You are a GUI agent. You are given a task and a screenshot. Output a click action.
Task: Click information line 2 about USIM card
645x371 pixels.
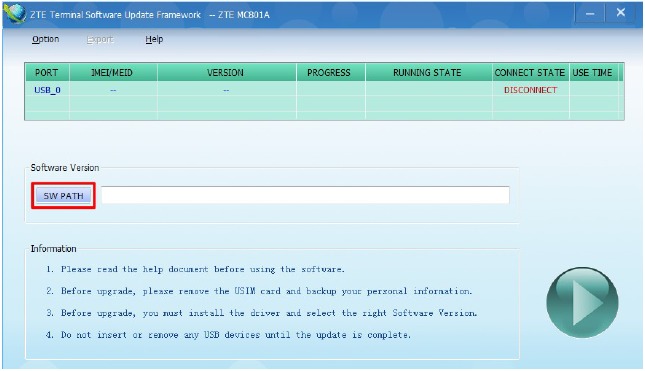click(259, 291)
